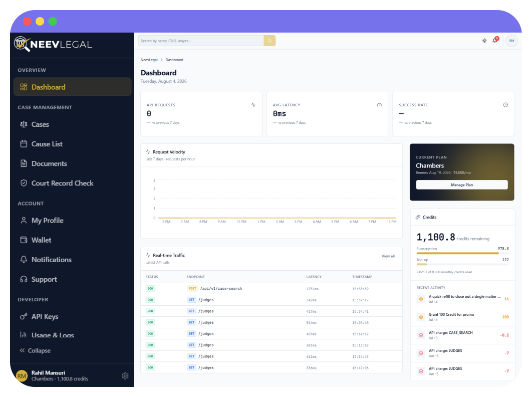Click the Credits coins icon
The image size is (532, 397).
[418, 218]
